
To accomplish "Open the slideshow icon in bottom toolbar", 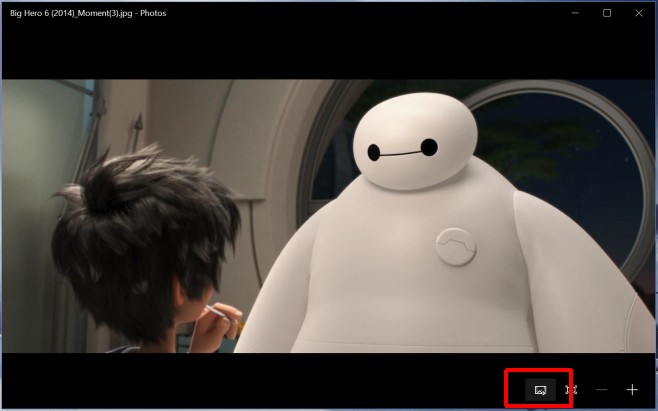I will pyautogui.click(x=540, y=390).
